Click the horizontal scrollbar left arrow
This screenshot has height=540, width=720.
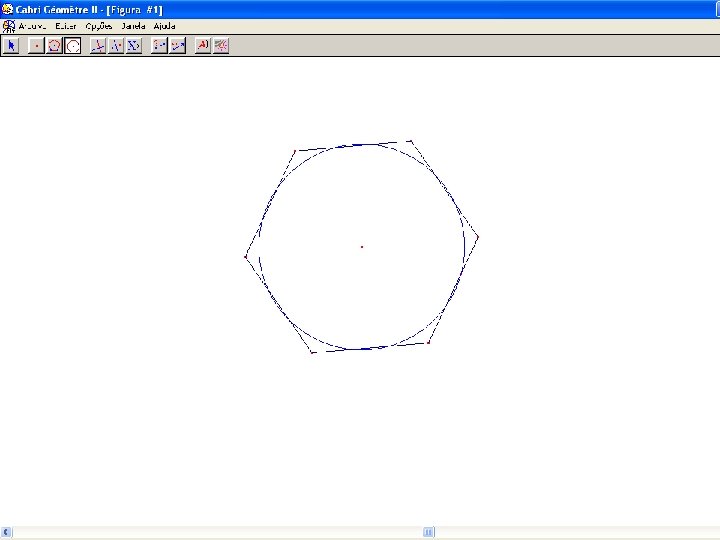click(x=6, y=532)
